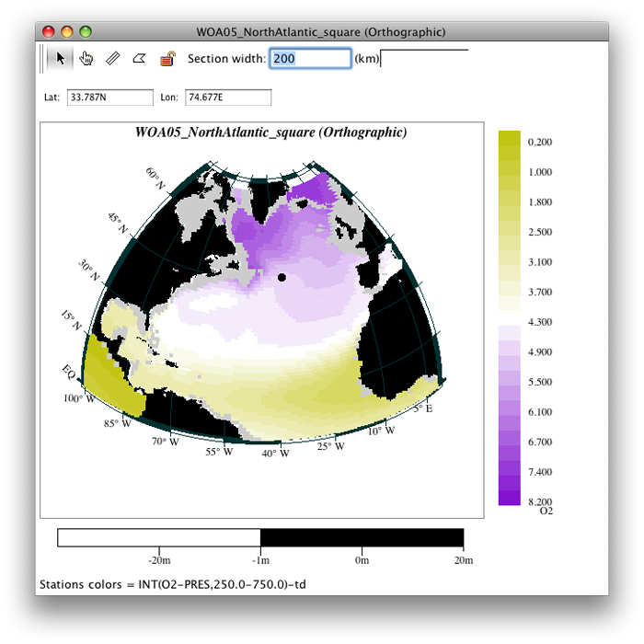Select the polygon selection tool
The image size is (644, 644).
[139, 59]
